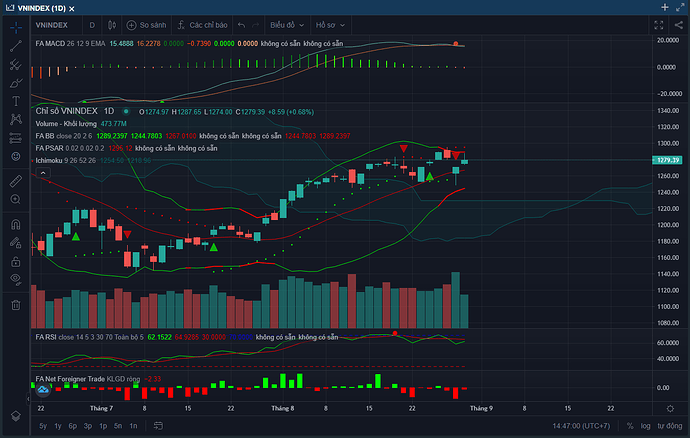Click the 14:47:00 (UTC+7) timezone
The height and width of the screenshot is (438, 690).
click(581, 426)
